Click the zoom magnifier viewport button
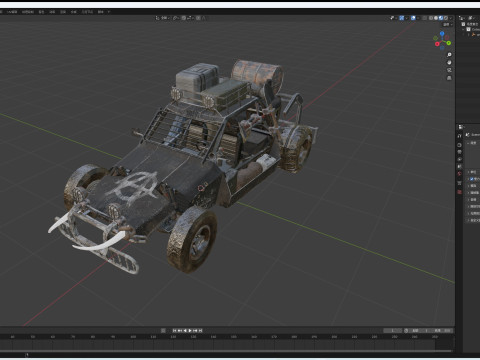480x360 pixels. point(449,55)
